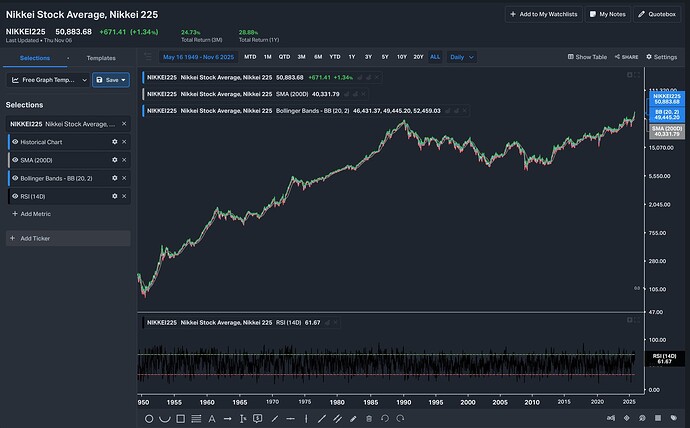Toggle visibility of Historical Chart
The height and width of the screenshot is (428, 690).
(15, 142)
